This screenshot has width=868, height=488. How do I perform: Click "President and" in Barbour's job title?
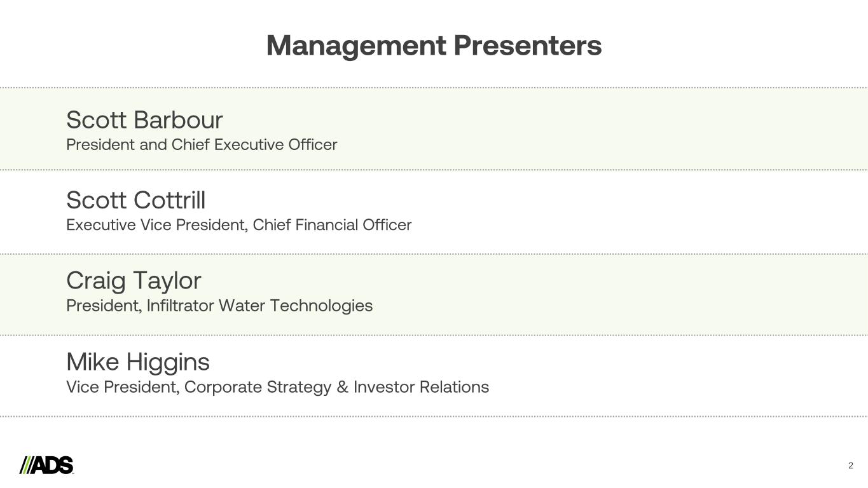pyautogui.click(x=116, y=145)
